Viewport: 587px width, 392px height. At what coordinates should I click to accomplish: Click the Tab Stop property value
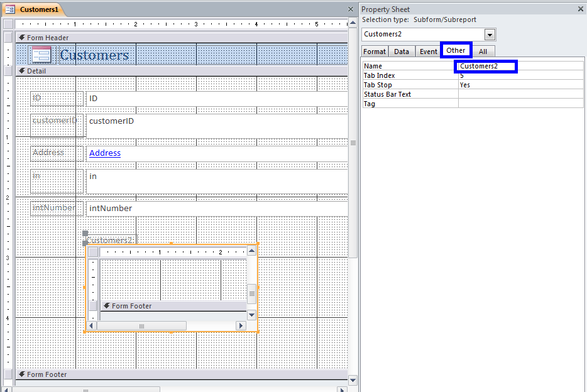(520, 85)
